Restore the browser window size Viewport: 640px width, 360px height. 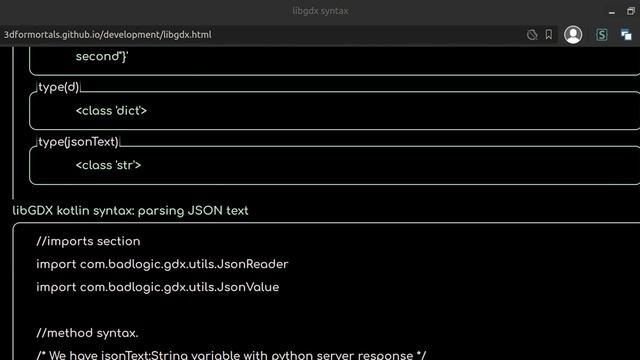631,11
